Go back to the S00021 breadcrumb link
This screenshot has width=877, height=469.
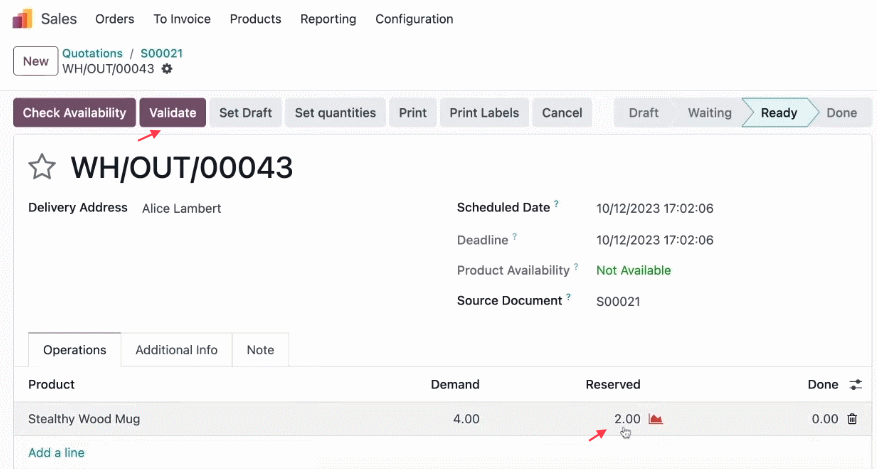pos(162,53)
